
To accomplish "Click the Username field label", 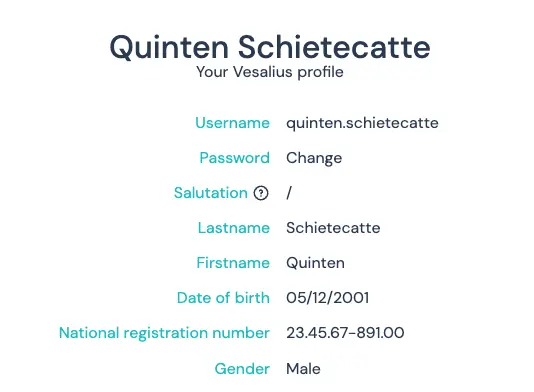I will pyautogui.click(x=233, y=123).
